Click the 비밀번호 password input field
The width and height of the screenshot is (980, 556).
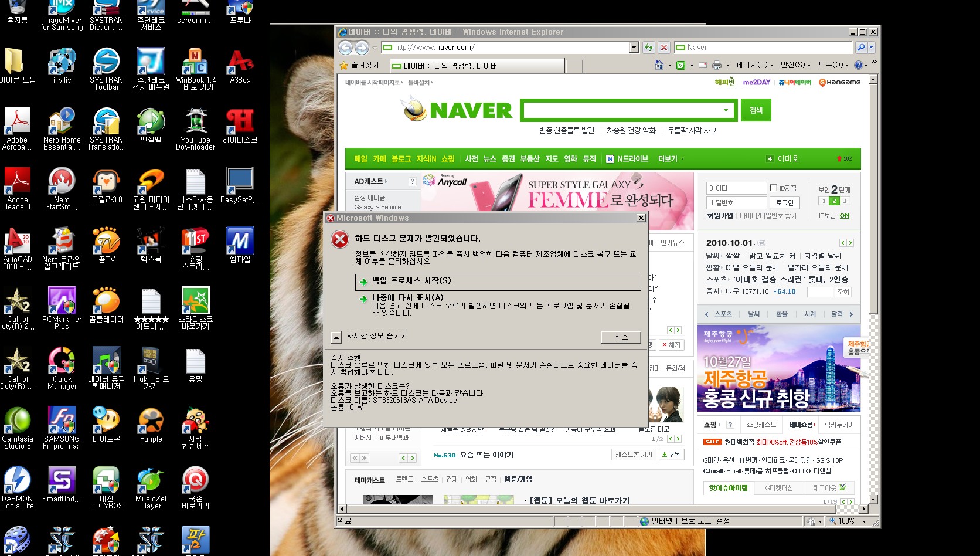736,203
